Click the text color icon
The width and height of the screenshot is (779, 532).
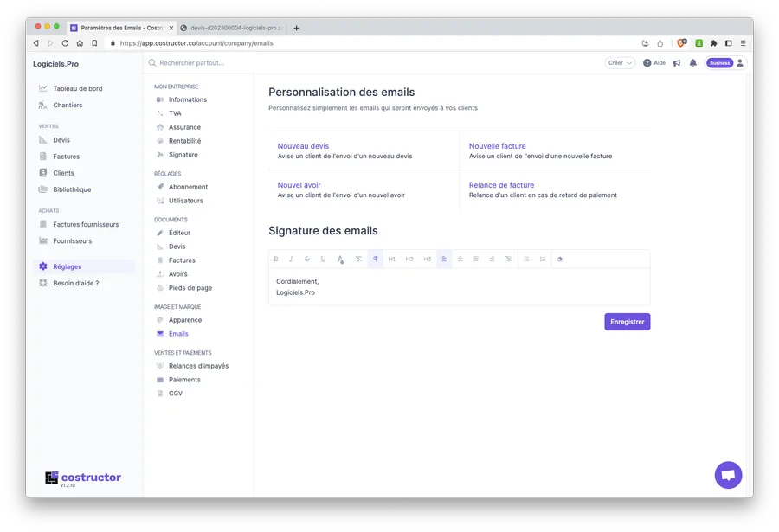(x=340, y=259)
